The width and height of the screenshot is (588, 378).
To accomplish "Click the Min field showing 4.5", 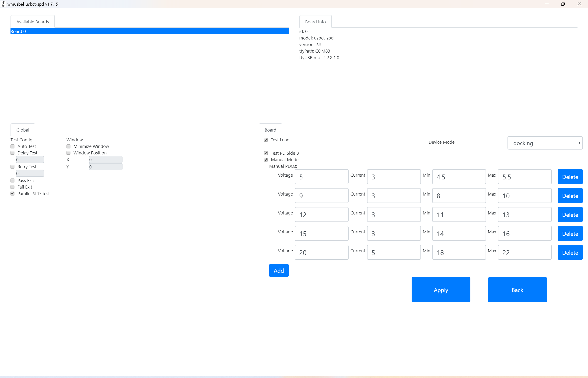I will click(x=459, y=177).
